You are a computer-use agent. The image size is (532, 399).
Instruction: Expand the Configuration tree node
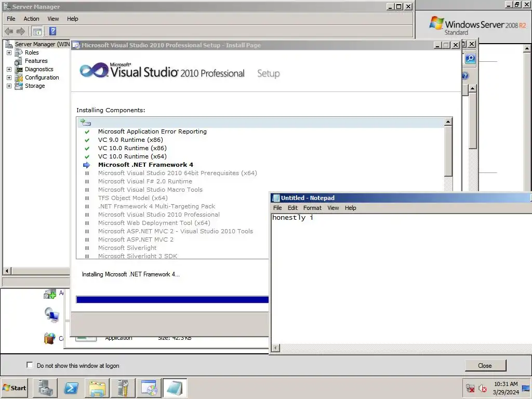click(x=9, y=77)
